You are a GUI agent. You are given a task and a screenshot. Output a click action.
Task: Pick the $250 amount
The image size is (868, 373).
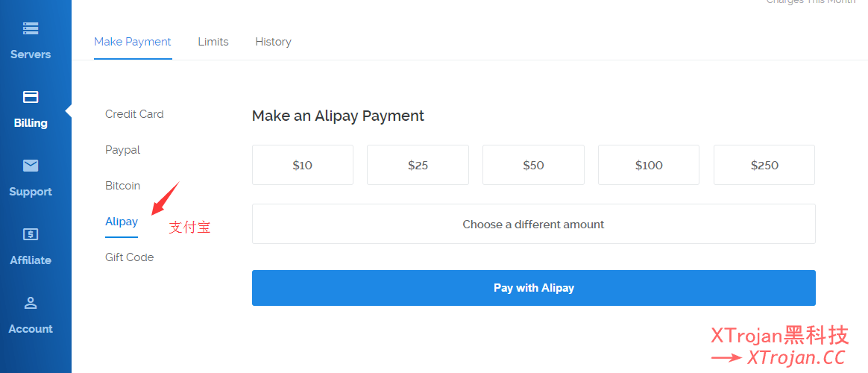click(764, 165)
